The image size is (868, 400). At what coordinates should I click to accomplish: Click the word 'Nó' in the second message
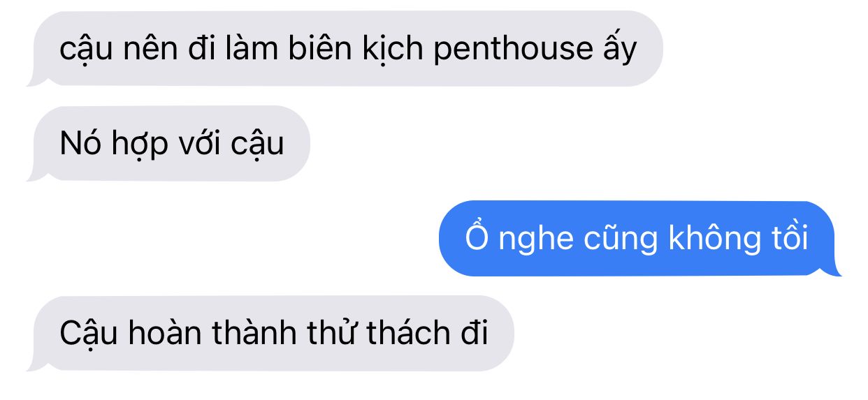click(x=80, y=142)
